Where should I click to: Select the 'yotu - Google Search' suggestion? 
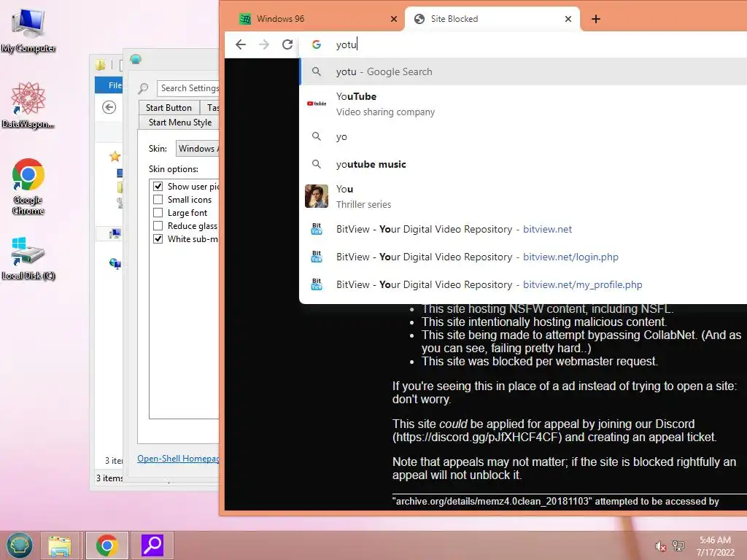[523, 71]
